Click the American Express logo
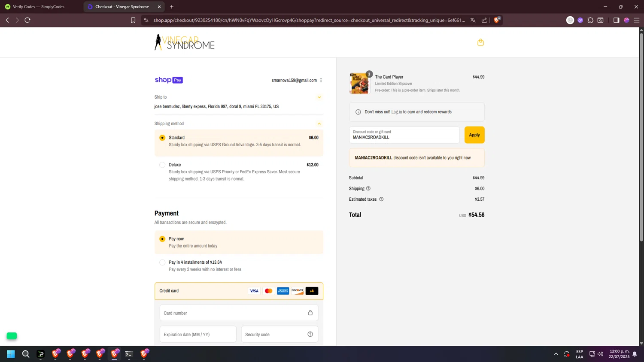Viewport: 644px width, 362px height. (283, 291)
